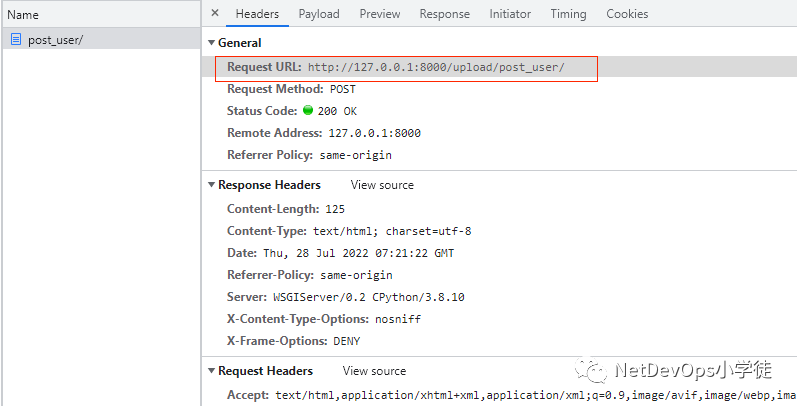Show the Cookies tab
Screen dimensions: 797x406
click(627, 14)
